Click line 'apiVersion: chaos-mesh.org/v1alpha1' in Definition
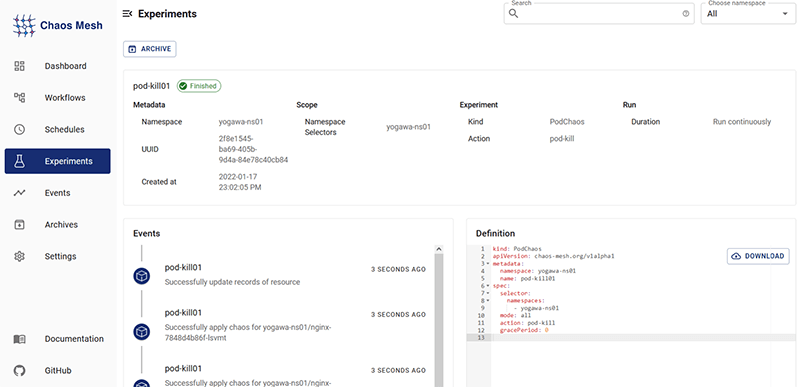This screenshot has width=800, height=387. click(x=554, y=256)
